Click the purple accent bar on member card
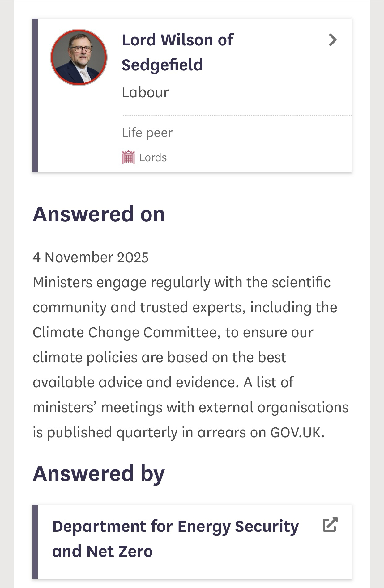This screenshot has height=588, width=384. [35, 95]
